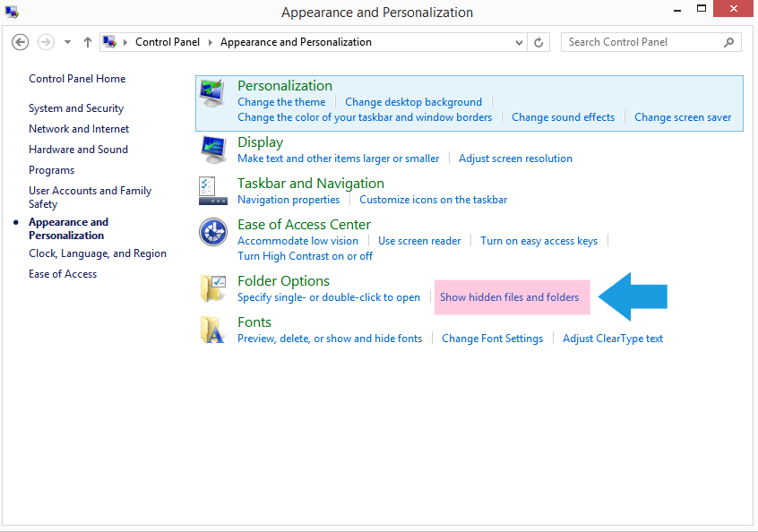The image size is (758, 532).
Task: Open the Display heading
Action: tap(260, 142)
